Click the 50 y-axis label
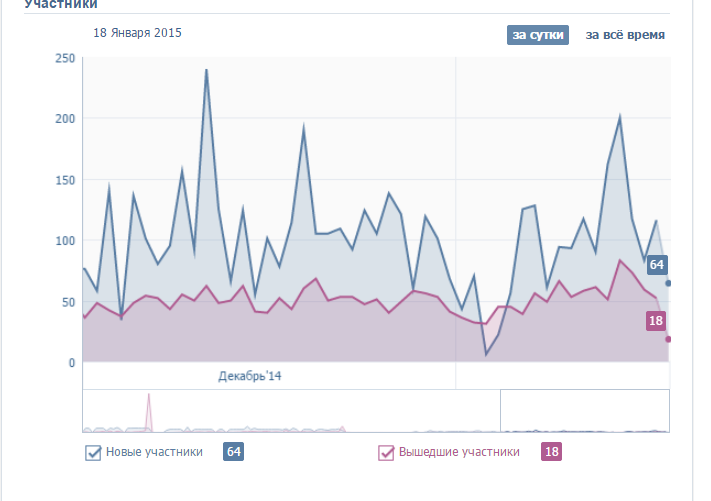Image resolution: width=711 pixels, height=501 pixels. 68,302
